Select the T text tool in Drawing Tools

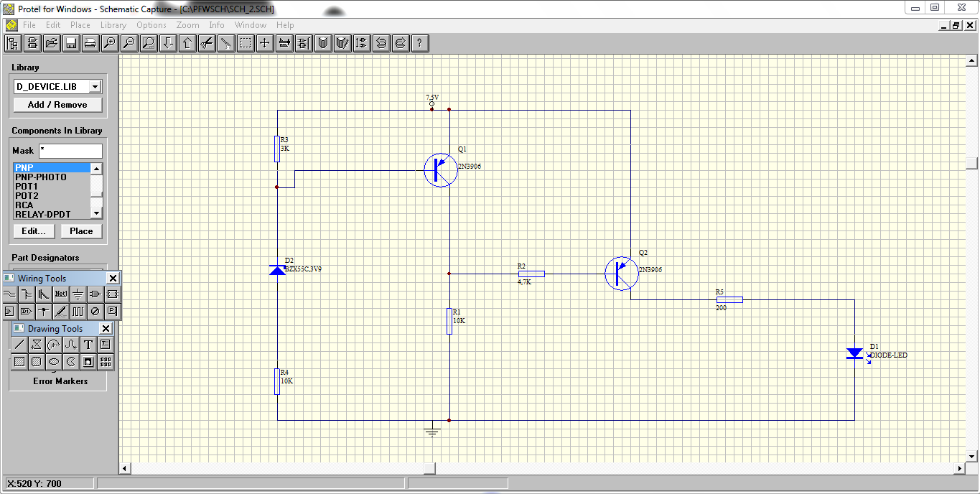[x=88, y=345]
